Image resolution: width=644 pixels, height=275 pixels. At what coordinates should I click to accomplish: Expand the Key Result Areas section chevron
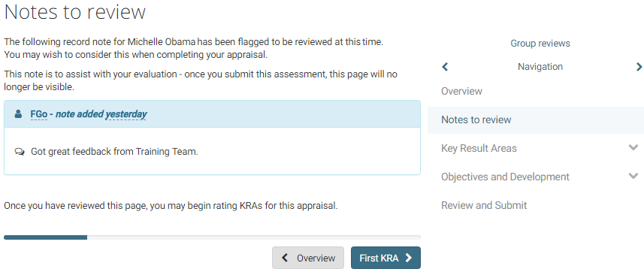tap(633, 148)
